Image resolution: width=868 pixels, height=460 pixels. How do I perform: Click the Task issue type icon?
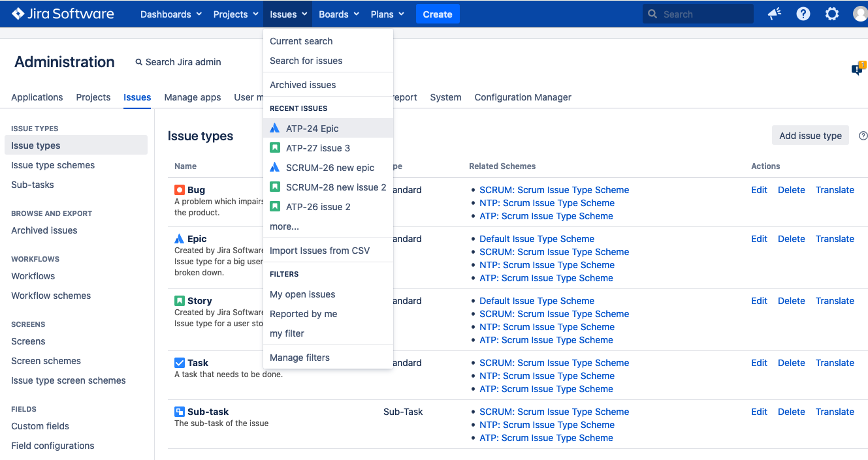coord(180,363)
